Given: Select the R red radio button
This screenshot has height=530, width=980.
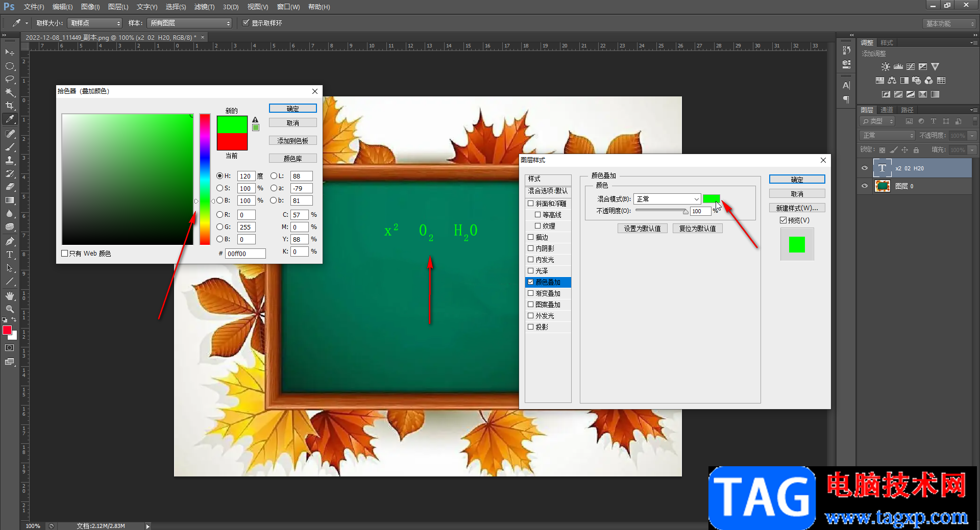Looking at the screenshot, I should (x=220, y=214).
